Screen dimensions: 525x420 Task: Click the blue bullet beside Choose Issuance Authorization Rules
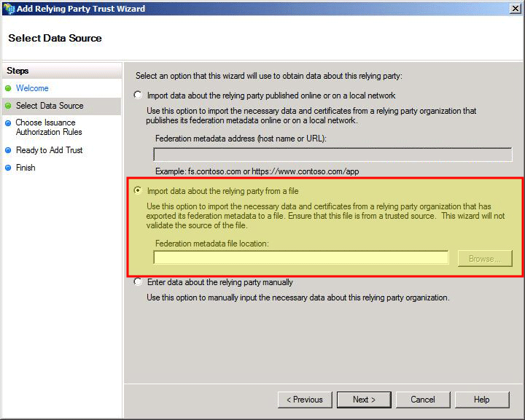tap(8, 123)
